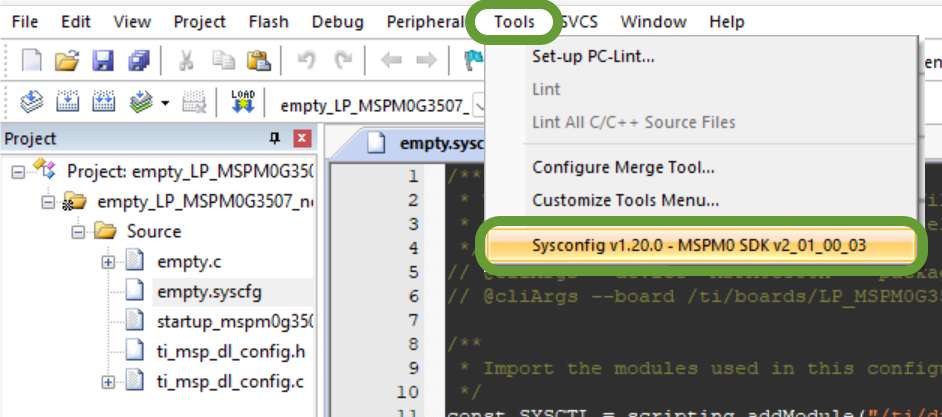Click the Redo arrow icon

(343, 60)
